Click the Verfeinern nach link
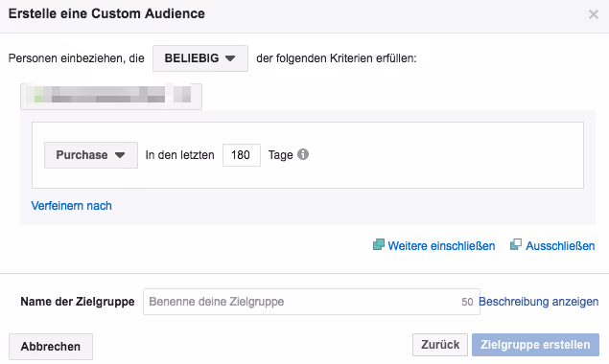This screenshot has height=364, width=609. click(72, 206)
